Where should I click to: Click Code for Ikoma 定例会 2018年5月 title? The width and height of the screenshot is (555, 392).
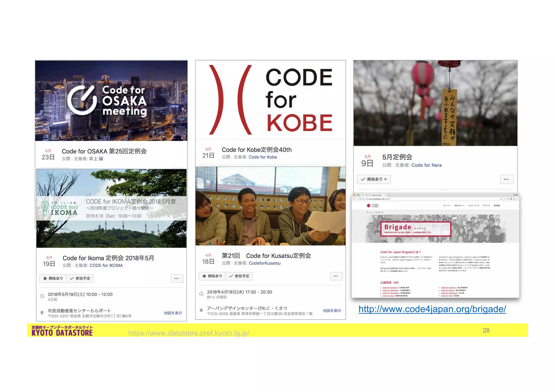click(108, 258)
